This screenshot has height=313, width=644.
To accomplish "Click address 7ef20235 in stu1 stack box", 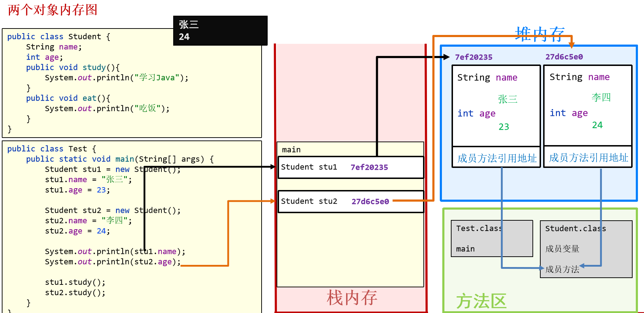I will click(369, 167).
